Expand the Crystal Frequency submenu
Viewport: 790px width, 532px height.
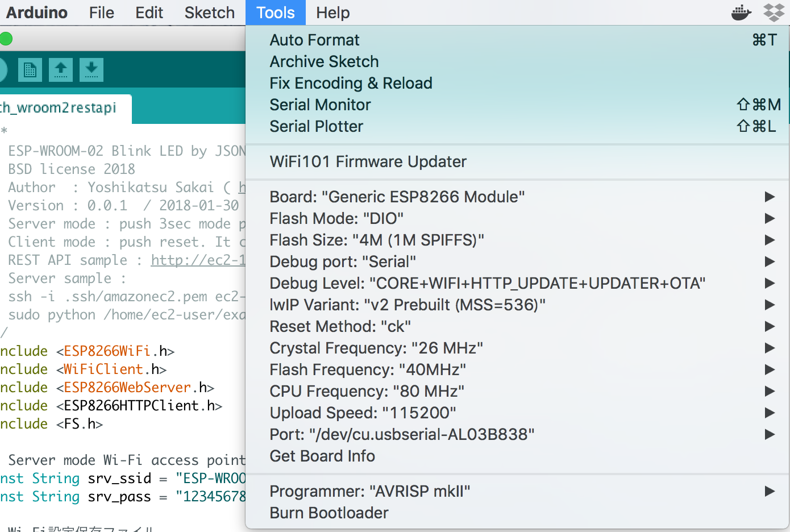pos(517,348)
